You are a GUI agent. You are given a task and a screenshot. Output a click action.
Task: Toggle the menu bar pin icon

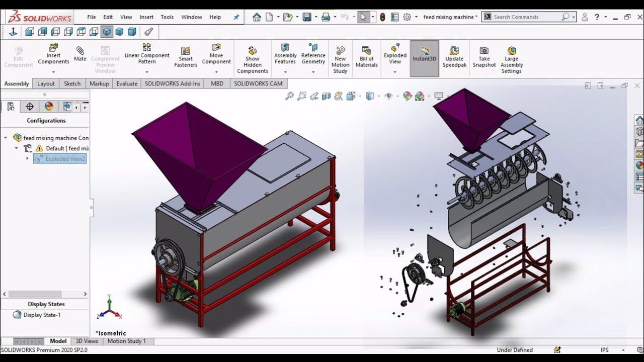pyautogui.click(x=236, y=17)
